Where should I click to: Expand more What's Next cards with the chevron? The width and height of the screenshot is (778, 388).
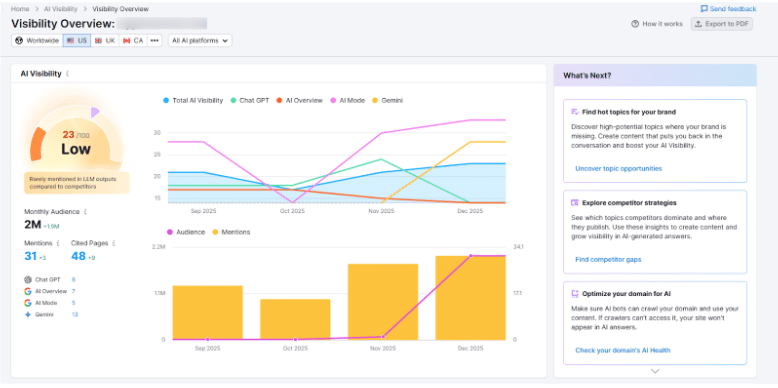tap(655, 371)
